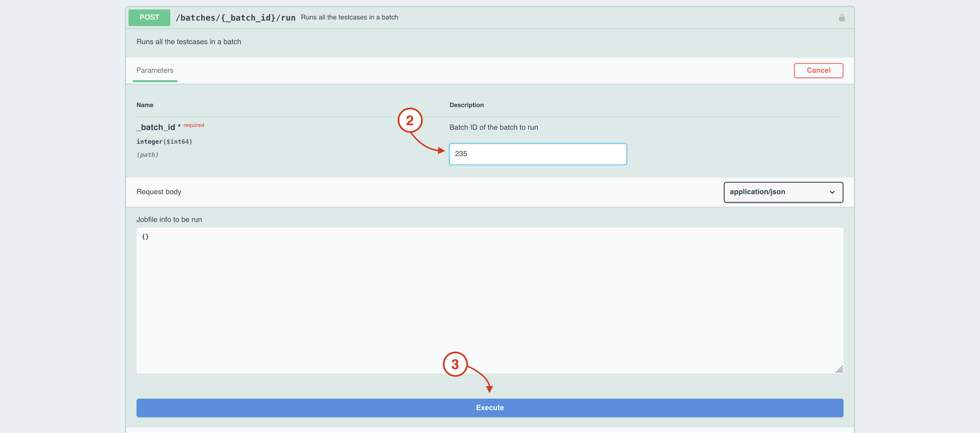Click the 'Name' column header
The image size is (980, 433).
[145, 105]
